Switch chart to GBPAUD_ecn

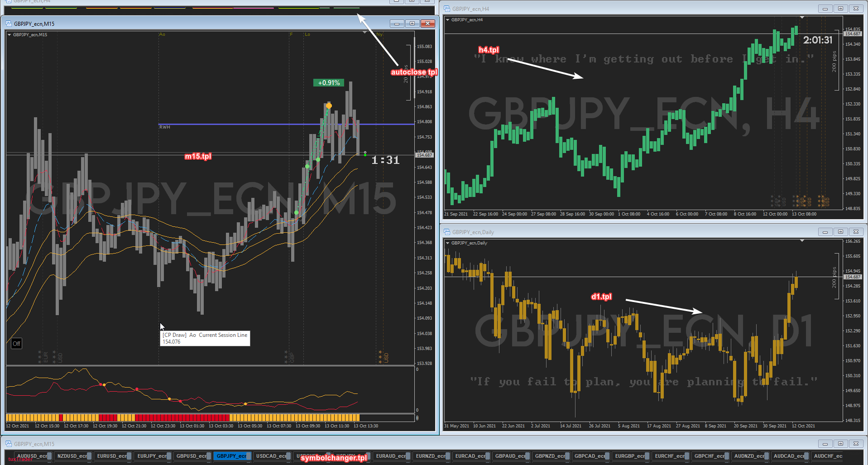(x=511, y=456)
